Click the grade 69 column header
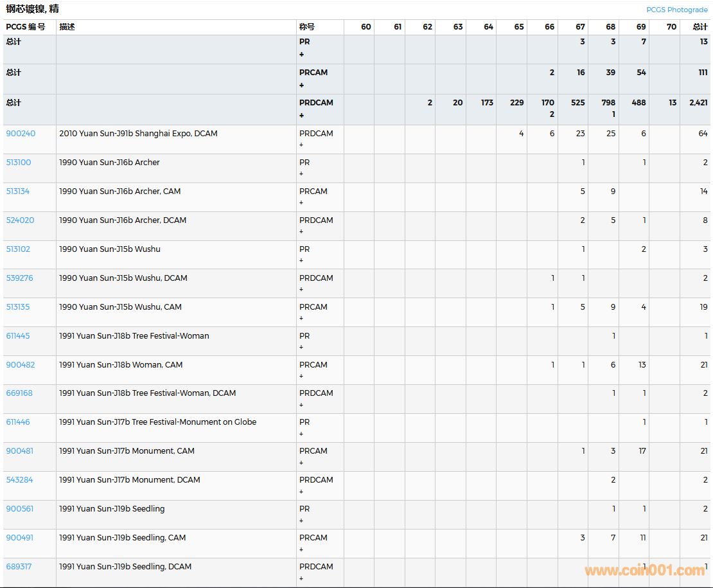The width and height of the screenshot is (713, 588). (x=640, y=27)
